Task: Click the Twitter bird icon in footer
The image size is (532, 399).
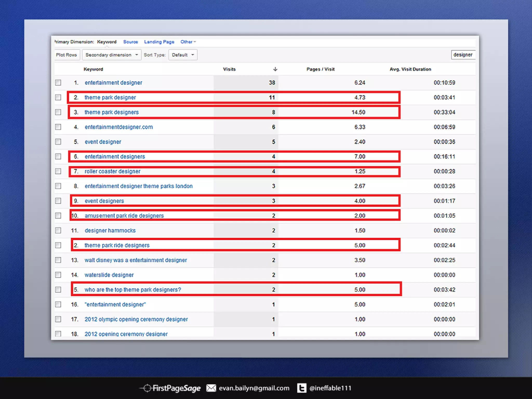Action: (302, 388)
